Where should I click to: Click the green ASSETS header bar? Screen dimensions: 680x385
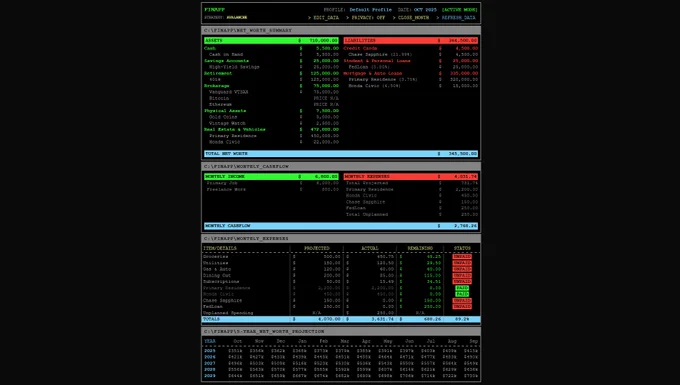click(x=271, y=40)
